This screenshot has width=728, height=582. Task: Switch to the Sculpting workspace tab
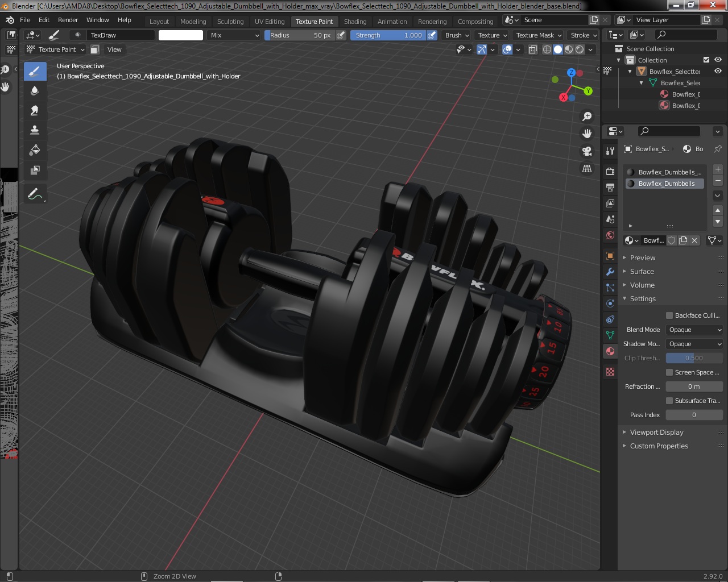[x=230, y=22]
